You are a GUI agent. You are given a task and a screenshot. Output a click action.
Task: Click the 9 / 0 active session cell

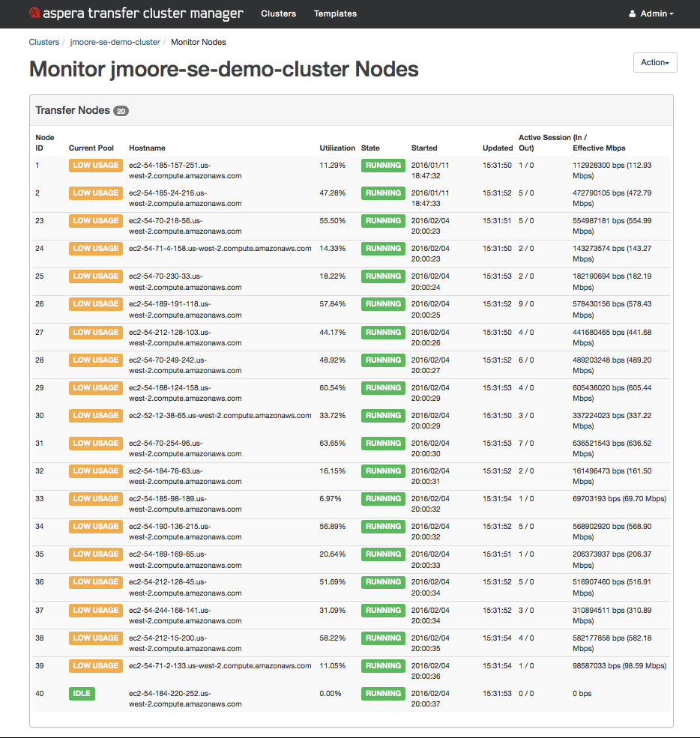[x=526, y=304]
